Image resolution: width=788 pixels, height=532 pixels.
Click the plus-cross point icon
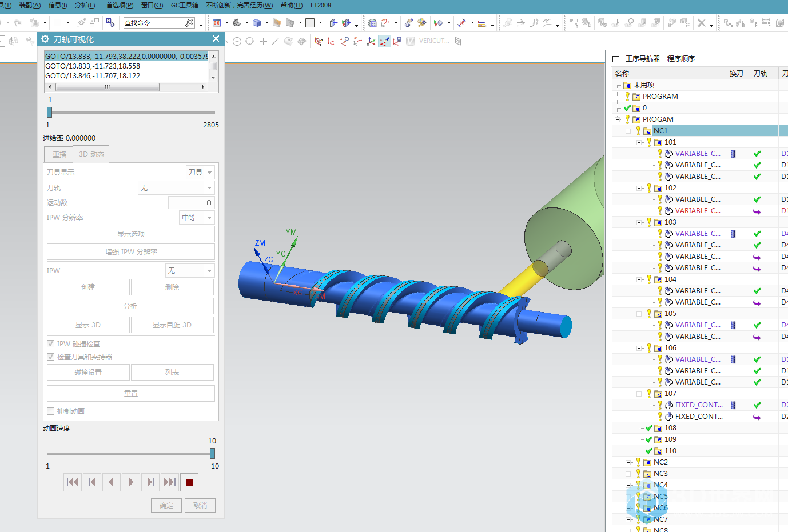(x=263, y=41)
